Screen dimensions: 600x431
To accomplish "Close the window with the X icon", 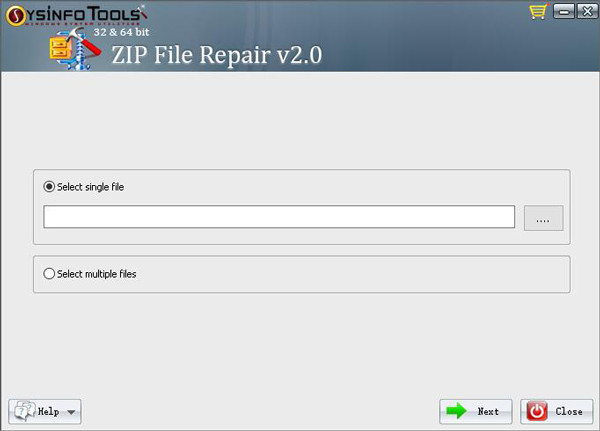I will (587, 11).
